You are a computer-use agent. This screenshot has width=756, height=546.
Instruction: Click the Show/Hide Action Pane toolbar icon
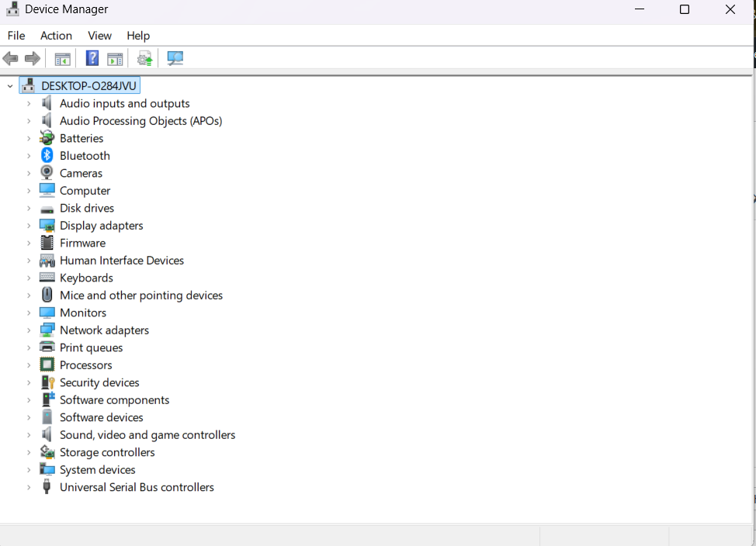115,59
